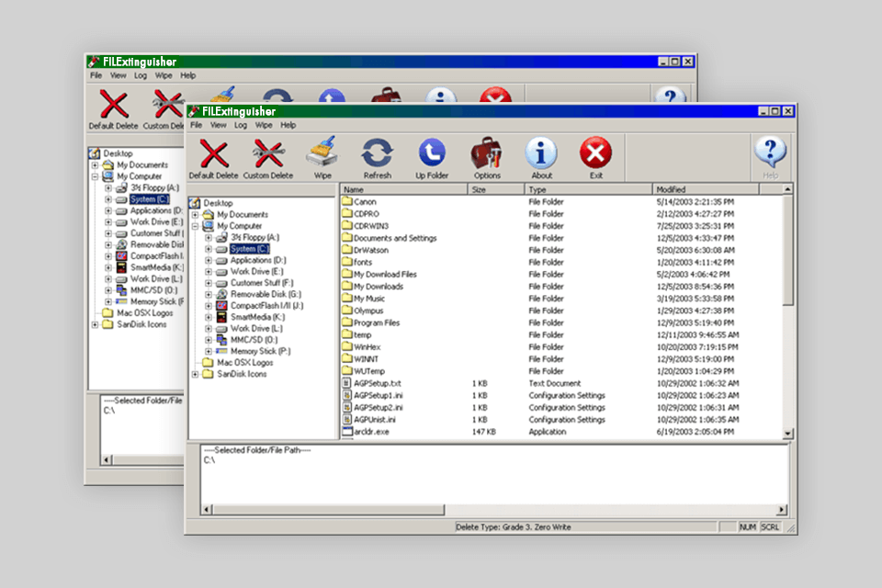
Task: Click the Wipe broom icon
Action: pos(322,153)
